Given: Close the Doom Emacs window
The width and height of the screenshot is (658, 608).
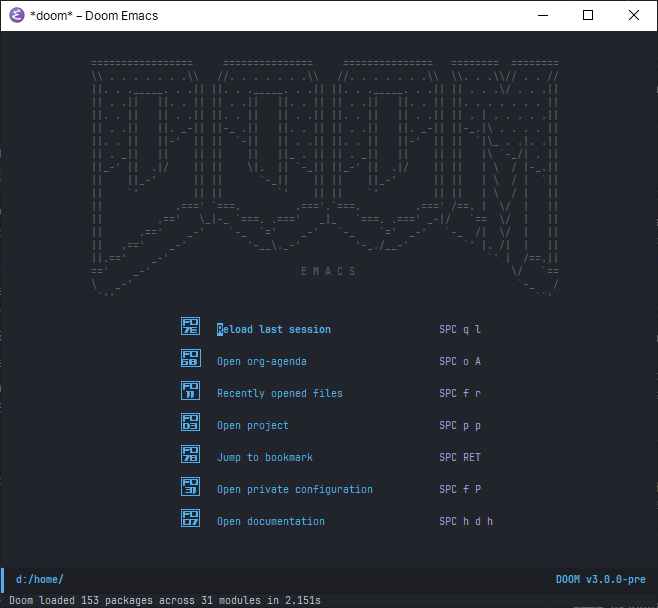Looking at the screenshot, I should tap(634, 16).
